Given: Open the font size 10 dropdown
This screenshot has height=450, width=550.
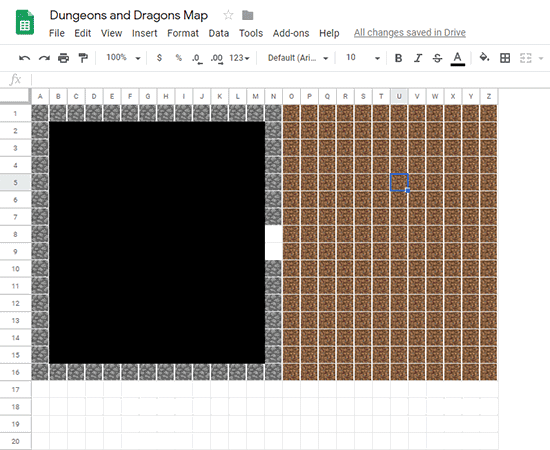Looking at the screenshot, I should coord(363,58).
